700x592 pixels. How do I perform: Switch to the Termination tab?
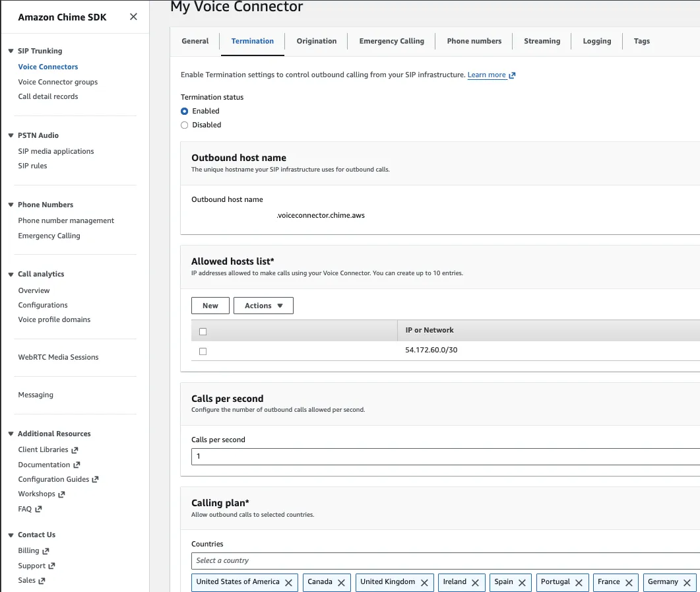click(x=252, y=41)
